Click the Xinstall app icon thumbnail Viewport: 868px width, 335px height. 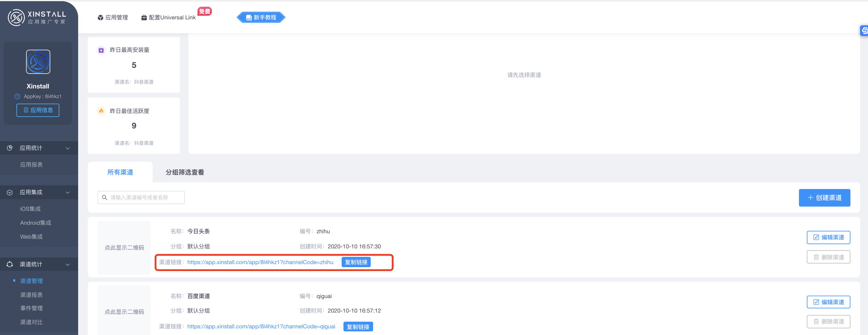(38, 62)
